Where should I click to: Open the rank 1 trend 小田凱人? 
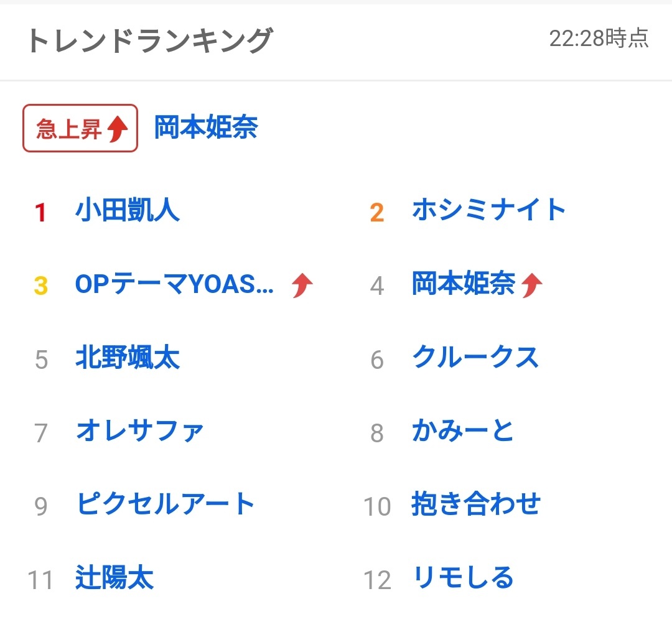(x=128, y=211)
